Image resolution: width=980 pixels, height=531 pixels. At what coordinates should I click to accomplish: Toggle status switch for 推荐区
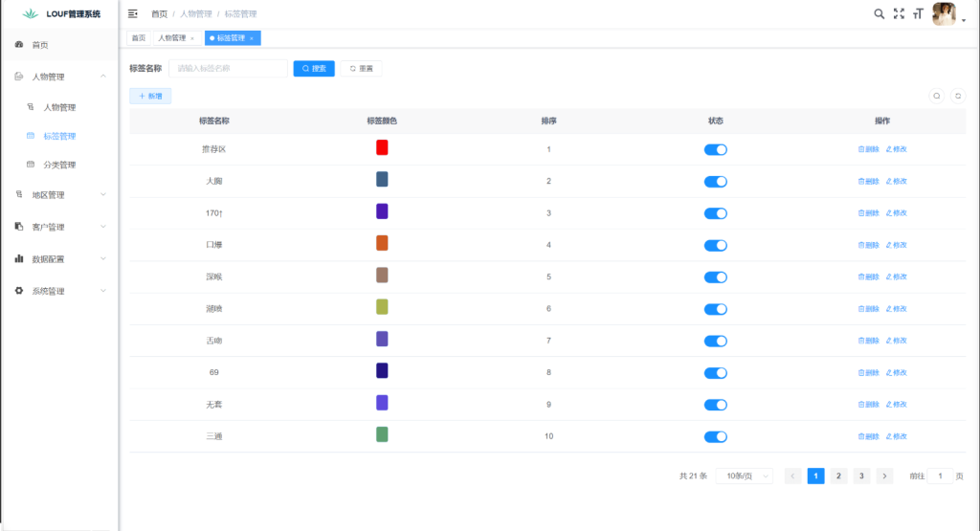pos(716,149)
